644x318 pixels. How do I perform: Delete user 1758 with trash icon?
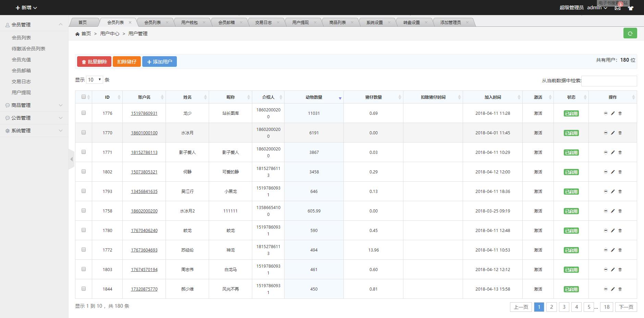point(620,211)
